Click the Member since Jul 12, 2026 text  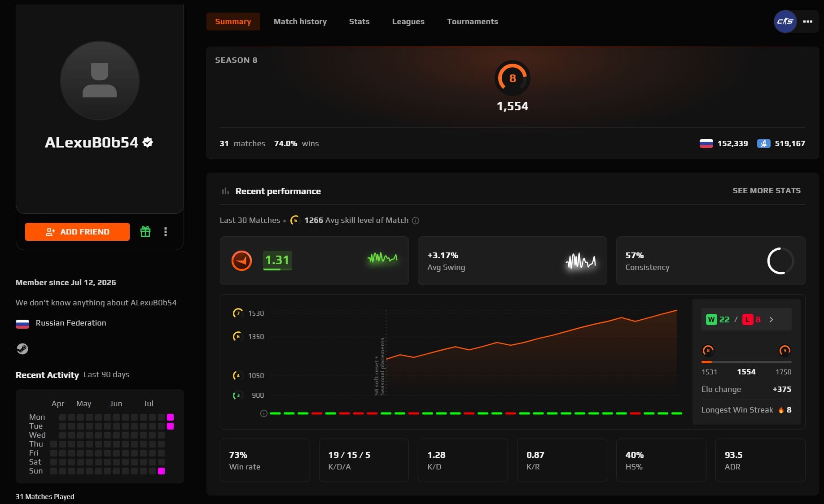click(66, 282)
